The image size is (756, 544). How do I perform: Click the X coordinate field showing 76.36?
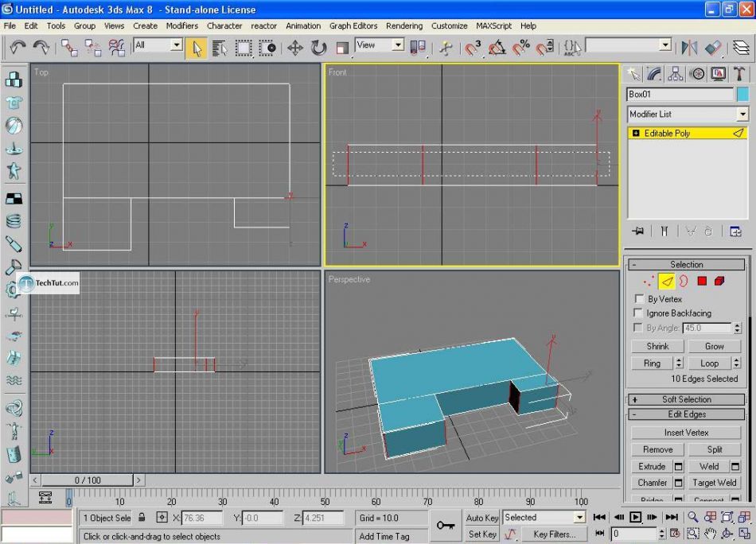[202, 518]
